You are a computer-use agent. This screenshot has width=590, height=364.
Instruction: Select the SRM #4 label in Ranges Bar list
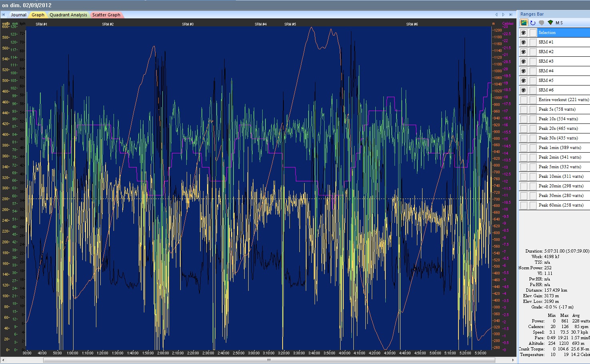tap(546, 71)
